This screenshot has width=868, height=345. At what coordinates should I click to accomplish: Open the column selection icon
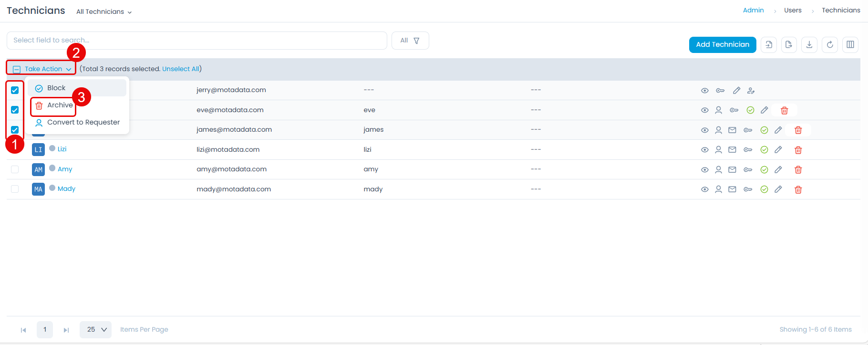850,45
